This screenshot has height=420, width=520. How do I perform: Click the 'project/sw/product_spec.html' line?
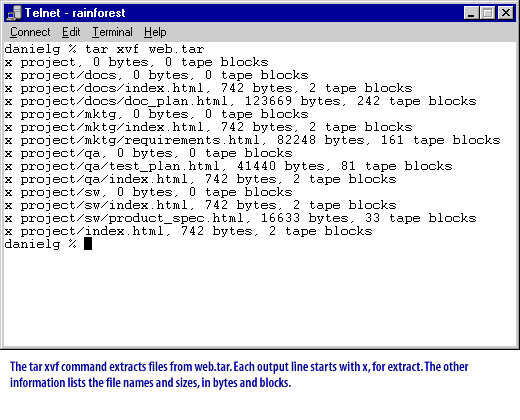[x=240, y=218]
